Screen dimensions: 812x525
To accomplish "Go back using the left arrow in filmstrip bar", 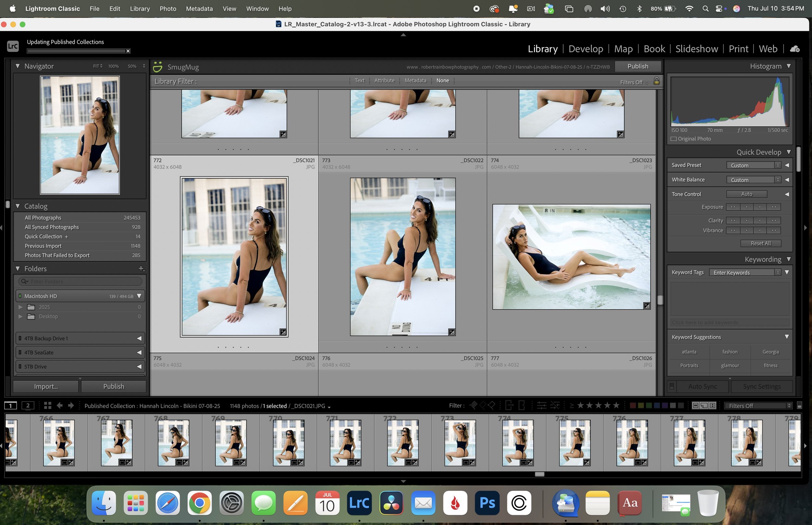I will tap(60, 405).
